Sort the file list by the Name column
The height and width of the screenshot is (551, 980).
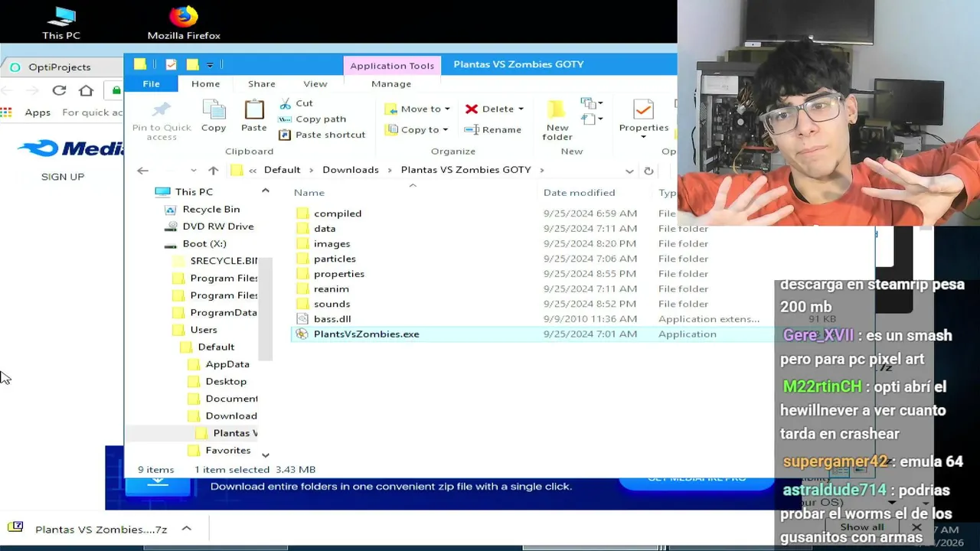309,193
